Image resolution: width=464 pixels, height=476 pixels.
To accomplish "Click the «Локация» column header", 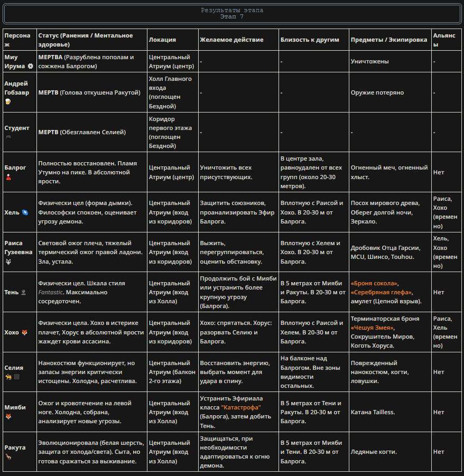I will coord(162,40).
